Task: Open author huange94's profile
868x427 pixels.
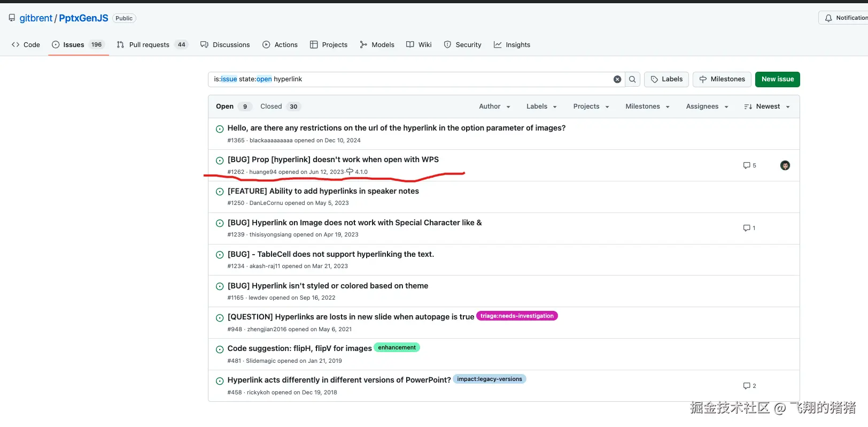Action: click(x=263, y=172)
